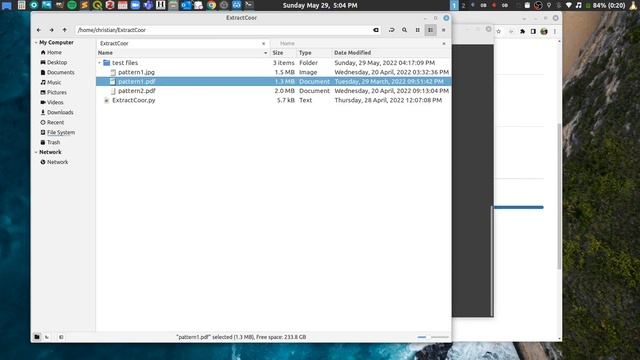This screenshot has height=360, width=640.
Task: Go up to the parent folder
Action: [x=64, y=30]
